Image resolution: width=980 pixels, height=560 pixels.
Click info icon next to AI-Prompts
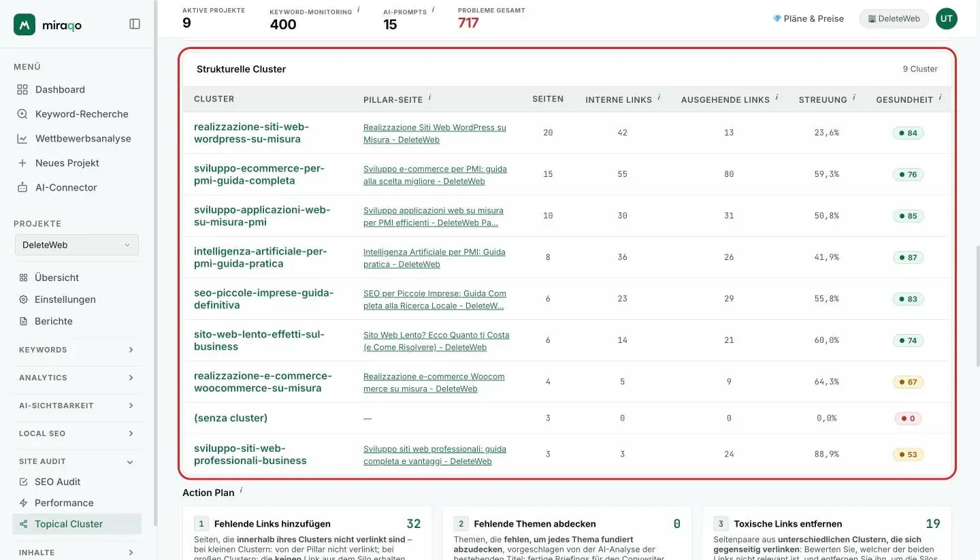tap(434, 10)
